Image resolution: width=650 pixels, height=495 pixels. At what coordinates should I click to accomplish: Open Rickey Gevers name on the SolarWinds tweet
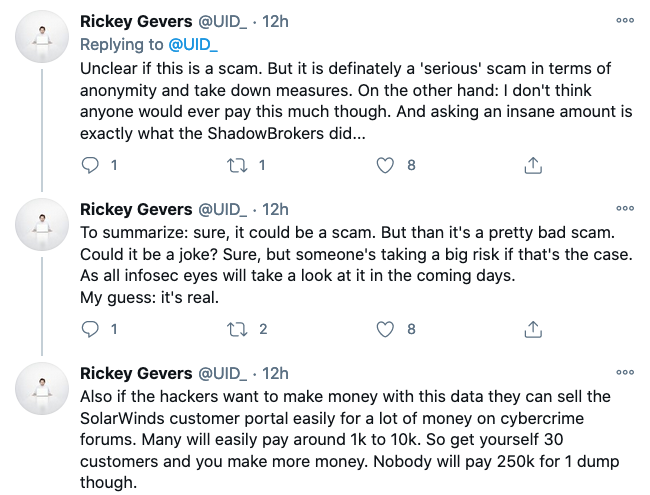tap(136, 373)
